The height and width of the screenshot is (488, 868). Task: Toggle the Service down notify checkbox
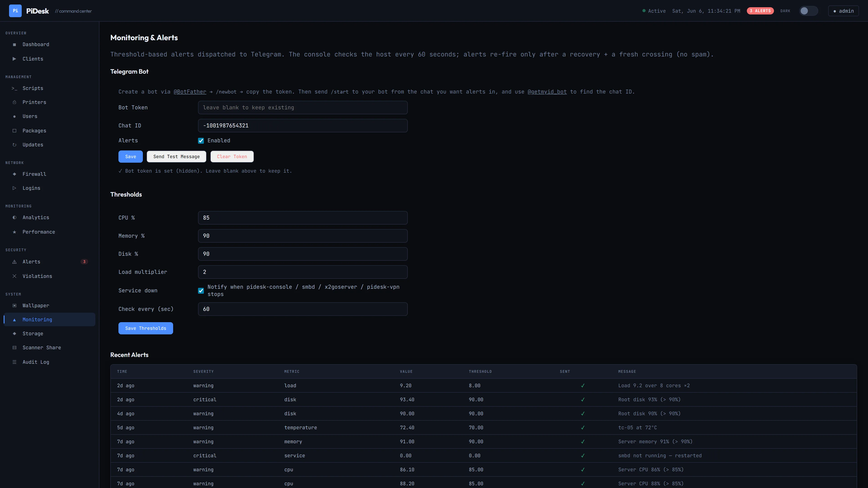[x=201, y=291]
